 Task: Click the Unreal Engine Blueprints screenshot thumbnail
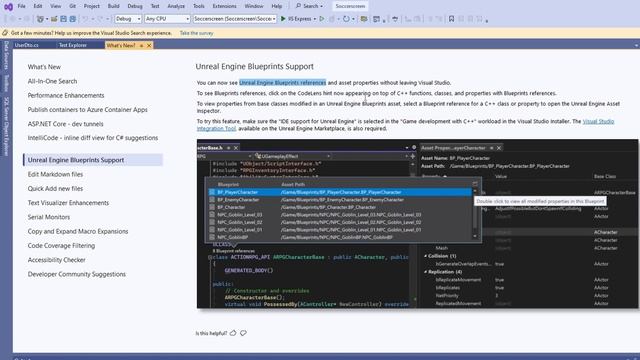coord(417,224)
